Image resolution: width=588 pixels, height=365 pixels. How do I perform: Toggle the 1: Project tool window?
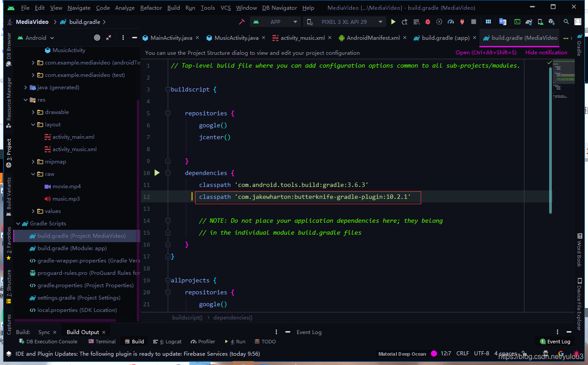9,153
